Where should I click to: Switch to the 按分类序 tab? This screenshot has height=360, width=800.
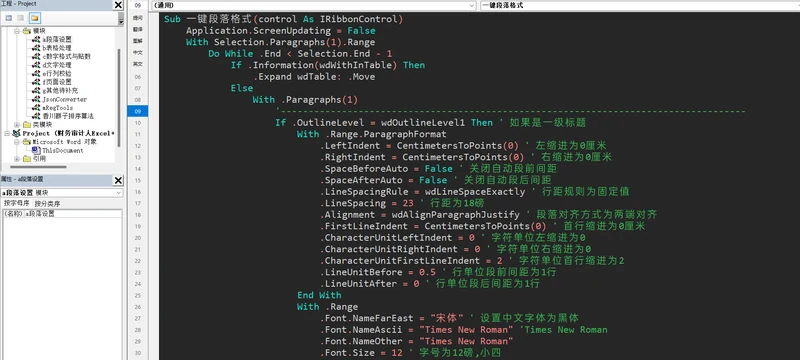point(47,203)
